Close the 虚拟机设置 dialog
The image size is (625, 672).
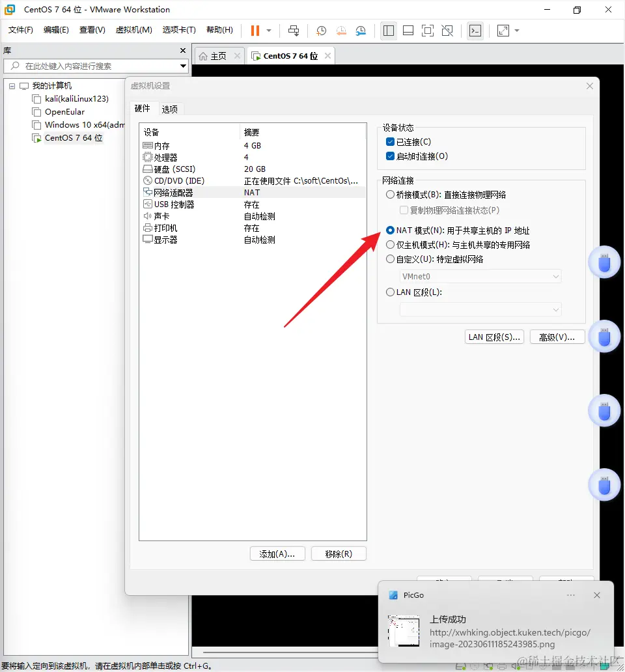point(590,86)
